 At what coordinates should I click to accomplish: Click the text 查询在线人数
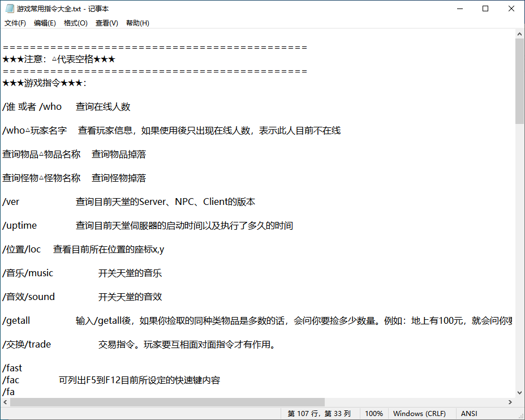(103, 107)
